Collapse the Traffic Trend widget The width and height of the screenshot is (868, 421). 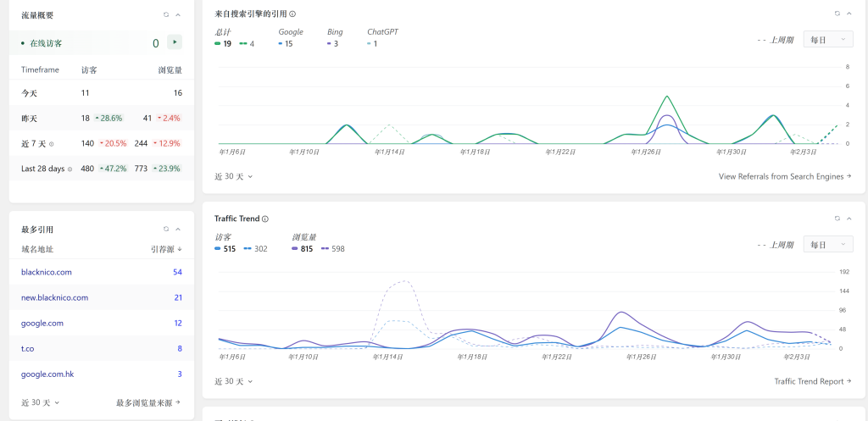[x=849, y=219]
